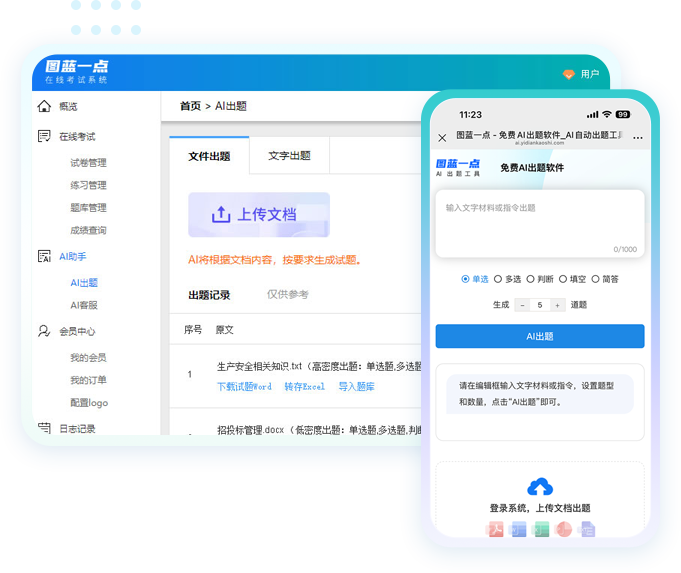Open AI客服 in the sidebar

click(84, 305)
